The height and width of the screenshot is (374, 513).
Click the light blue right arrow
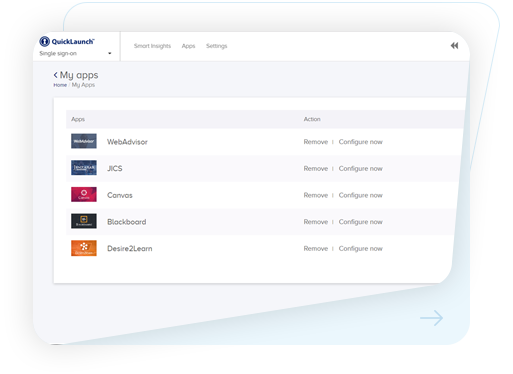coord(431,318)
